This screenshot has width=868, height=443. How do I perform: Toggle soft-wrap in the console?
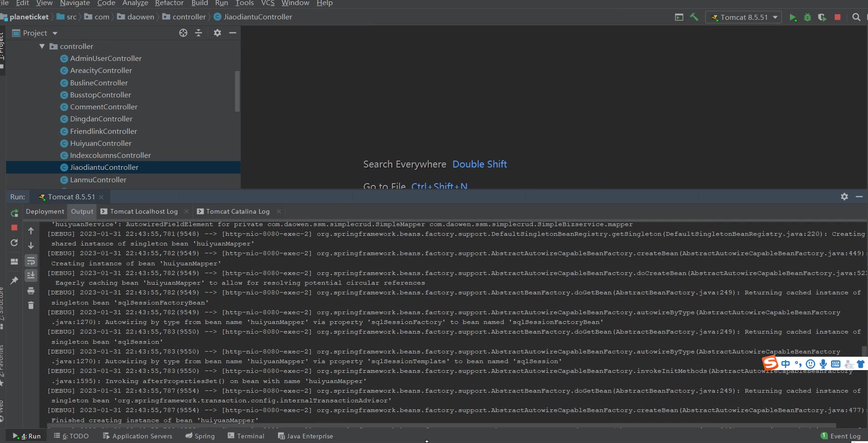coord(31,261)
